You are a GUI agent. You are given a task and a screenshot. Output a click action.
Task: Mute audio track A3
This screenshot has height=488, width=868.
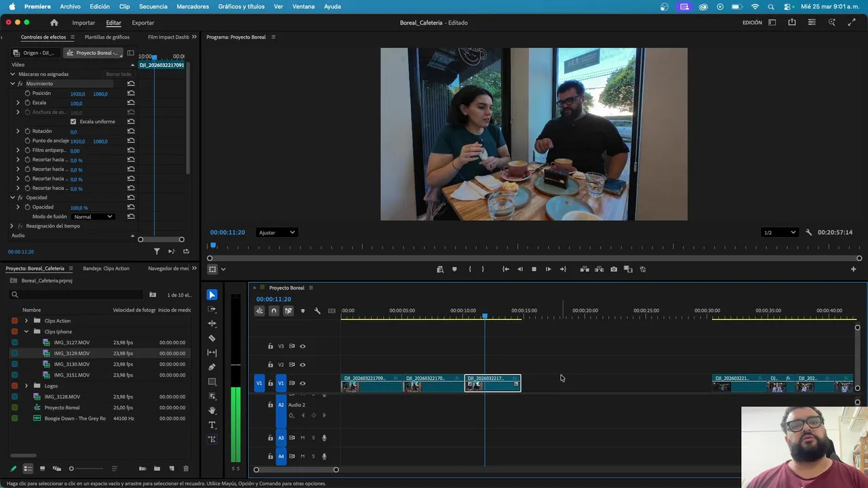pos(302,438)
